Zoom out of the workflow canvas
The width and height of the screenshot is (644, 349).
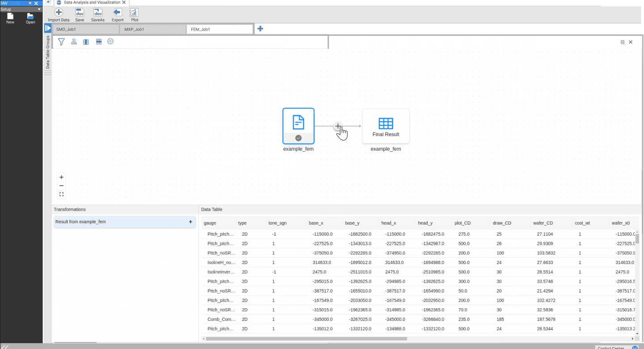(x=62, y=186)
